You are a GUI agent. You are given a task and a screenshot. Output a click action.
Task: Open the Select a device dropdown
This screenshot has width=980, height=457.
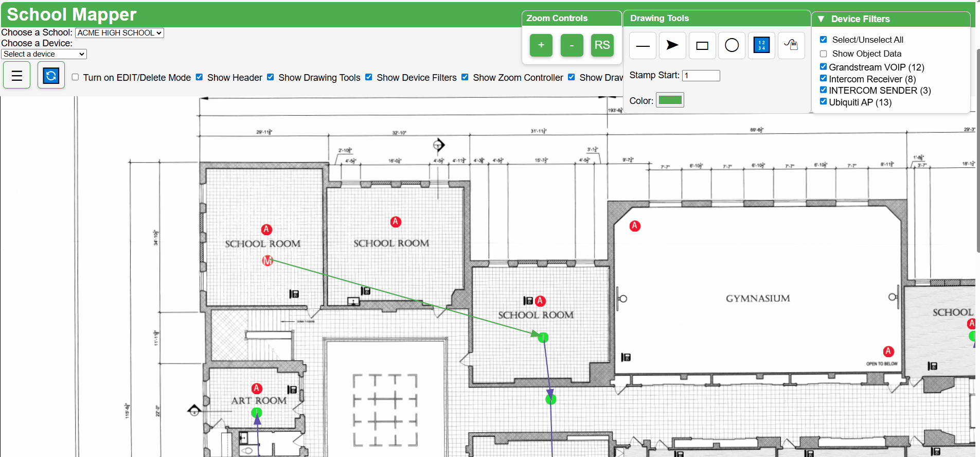pos(44,54)
